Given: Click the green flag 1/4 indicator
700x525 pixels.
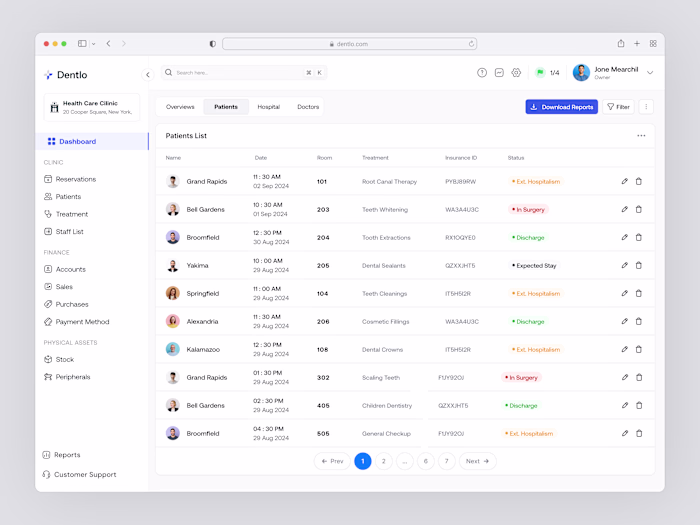Looking at the screenshot, I should (547, 73).
